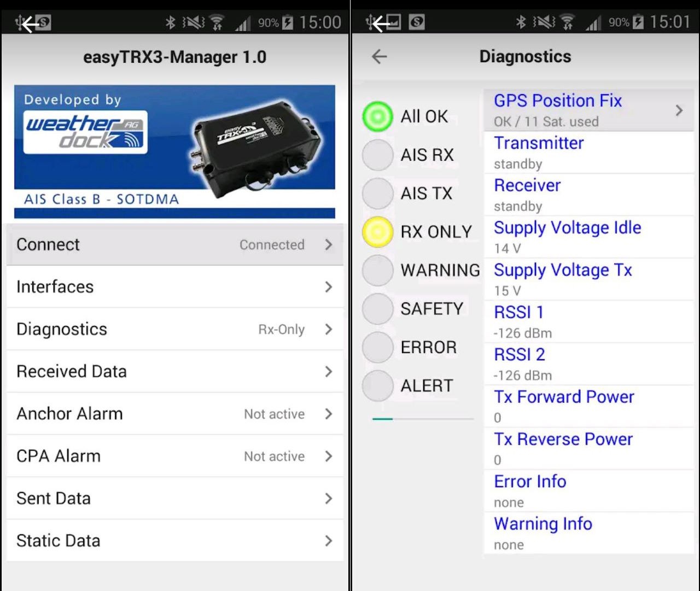Click the Diagnostics screen title
Viewport: 700px width, 591px height.
tap(525, 56)
